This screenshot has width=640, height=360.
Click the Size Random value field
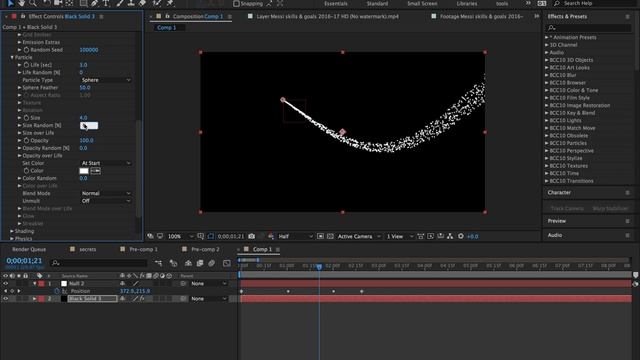89,125
